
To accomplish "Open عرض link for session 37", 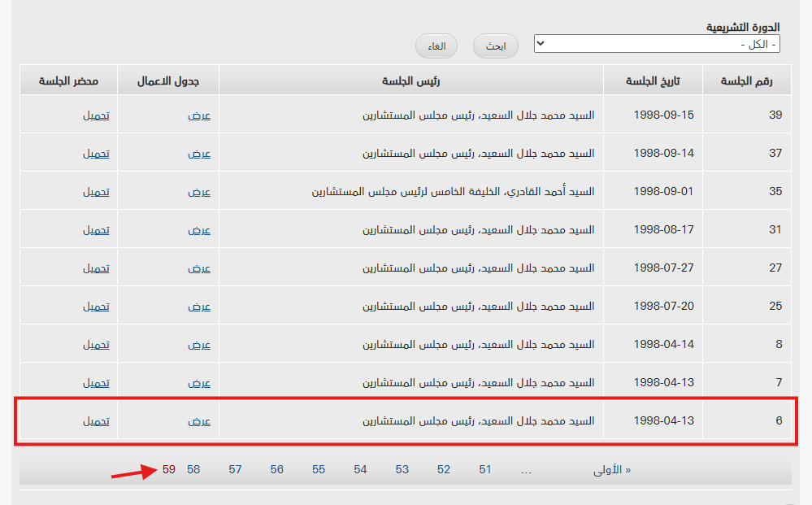I will [199, 154].
